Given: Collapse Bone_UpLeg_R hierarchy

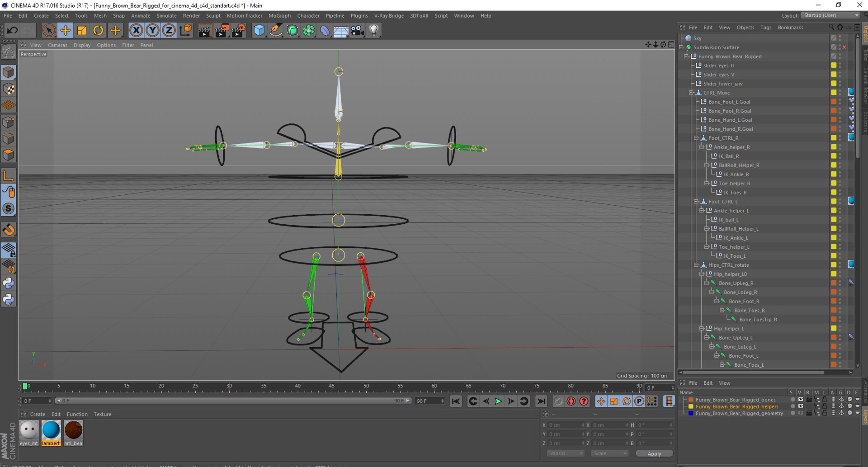Looking at the screenshot, I should click(707, 283).
